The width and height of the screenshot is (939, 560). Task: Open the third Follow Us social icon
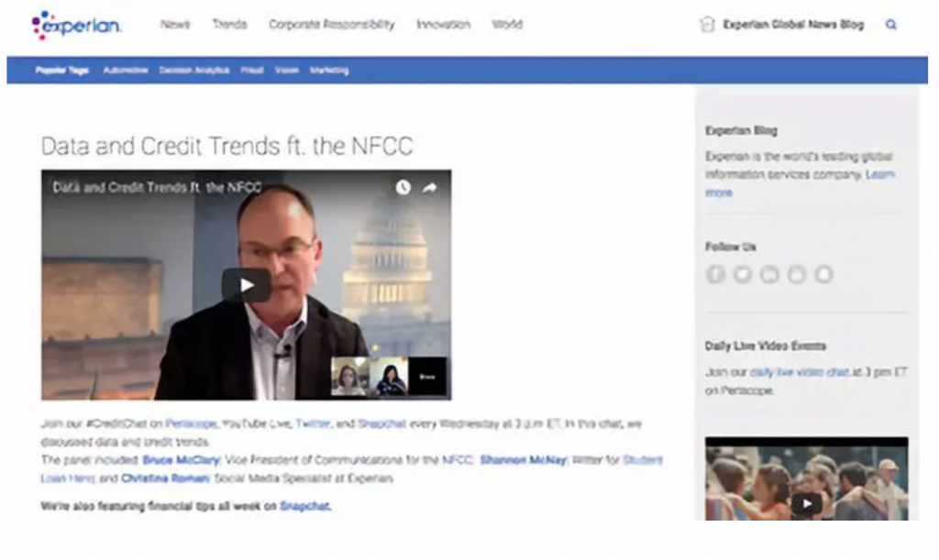point(769,274)
